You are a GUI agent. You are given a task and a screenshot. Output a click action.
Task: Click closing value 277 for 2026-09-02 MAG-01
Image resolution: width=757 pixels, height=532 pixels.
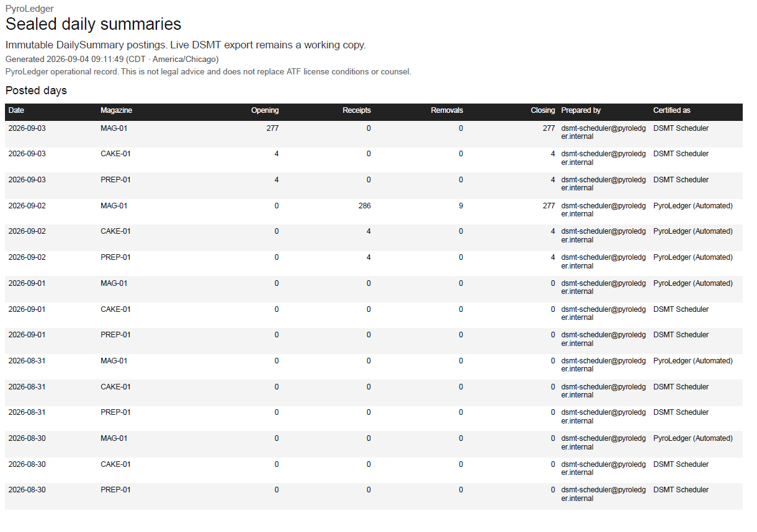tap(549, 206)
